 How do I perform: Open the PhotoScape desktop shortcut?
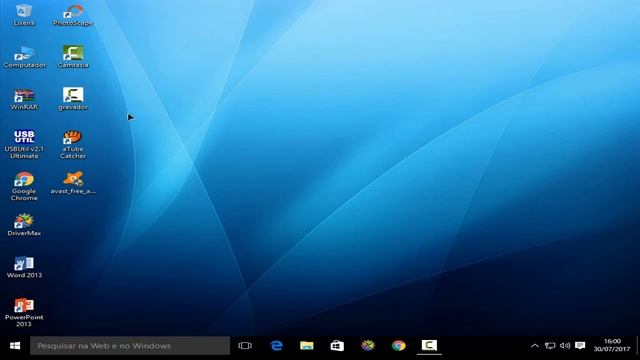(73, 15)
